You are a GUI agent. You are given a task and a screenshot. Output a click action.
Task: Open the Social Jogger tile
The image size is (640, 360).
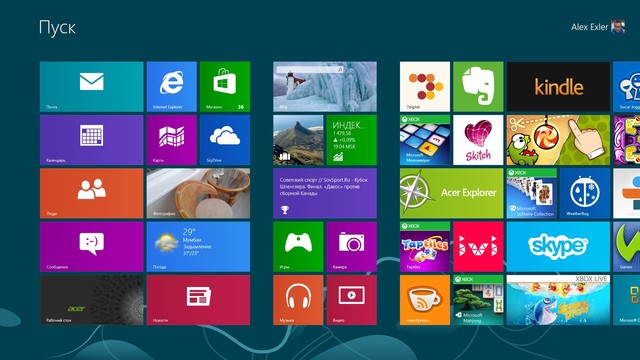click(627, 87)
